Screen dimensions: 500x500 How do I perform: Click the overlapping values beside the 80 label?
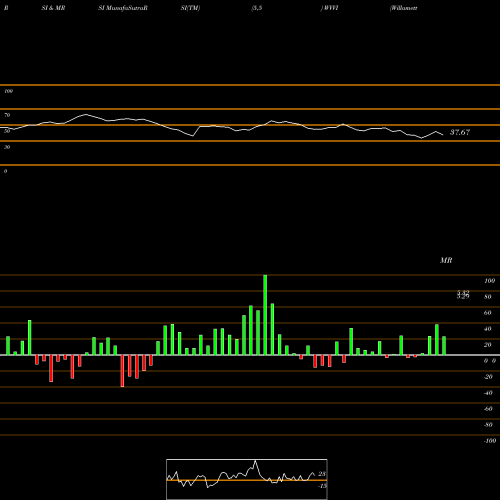[463, 295]
